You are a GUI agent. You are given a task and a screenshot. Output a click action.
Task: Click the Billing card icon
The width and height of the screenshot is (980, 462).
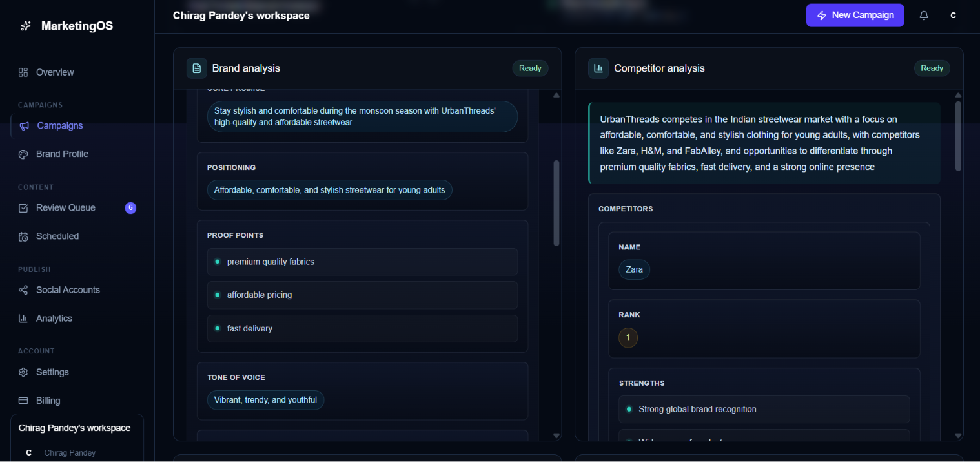[x=23, y=401]
